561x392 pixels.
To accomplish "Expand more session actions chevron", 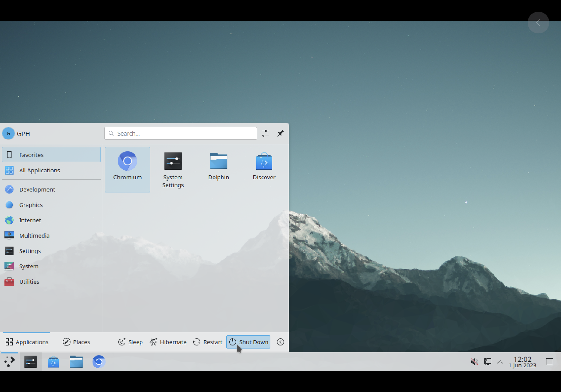I will coord(280,342).
